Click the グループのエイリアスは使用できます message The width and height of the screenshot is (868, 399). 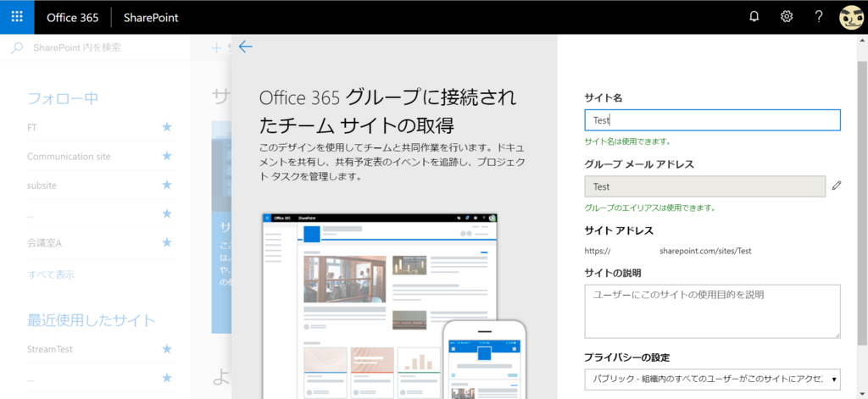pyautogui.click(x=650, y=208)
